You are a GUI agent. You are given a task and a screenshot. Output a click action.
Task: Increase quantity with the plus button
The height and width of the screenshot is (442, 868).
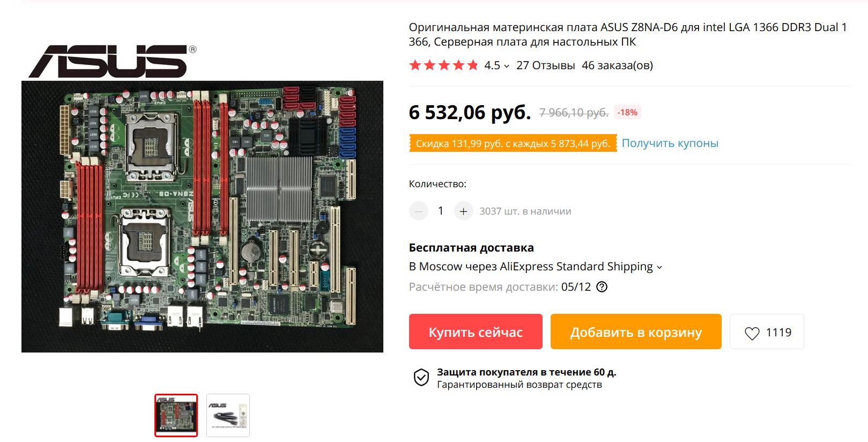[463, 211]
